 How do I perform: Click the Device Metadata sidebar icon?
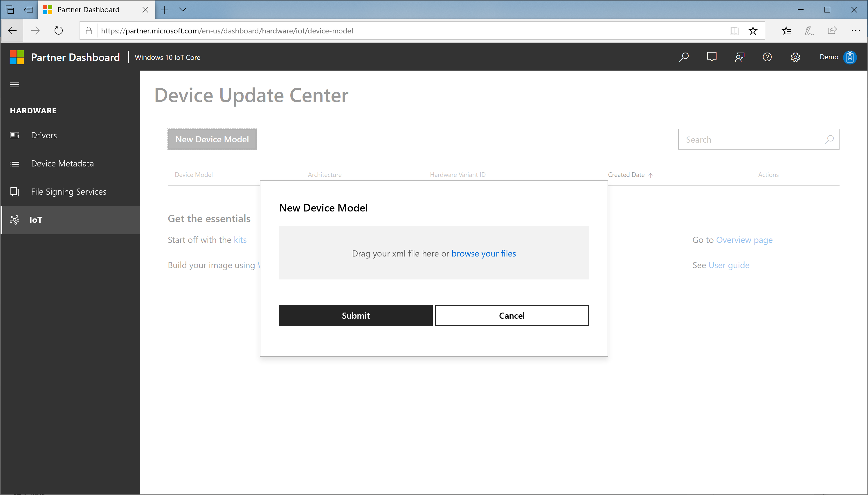[x=14, y=163]
